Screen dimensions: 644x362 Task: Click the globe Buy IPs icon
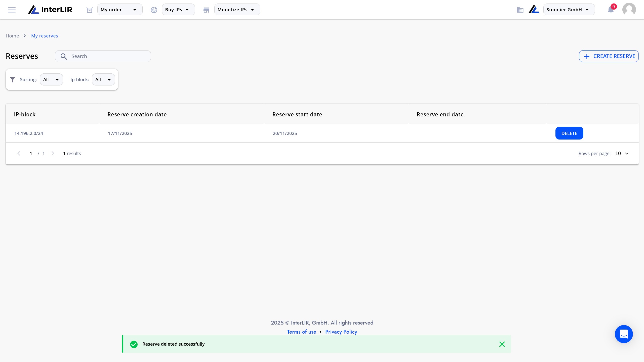[x=154, y=10]
